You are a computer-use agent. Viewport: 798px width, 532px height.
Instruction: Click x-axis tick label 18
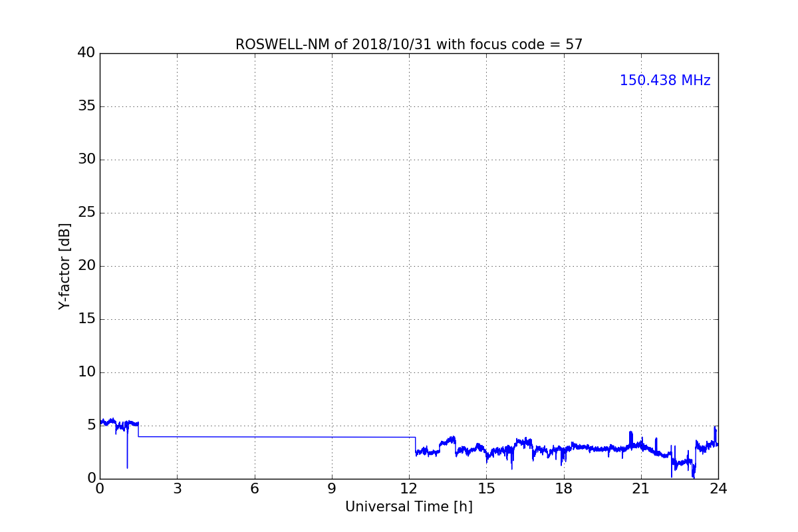pyautogui.click(x=564, y=489)
